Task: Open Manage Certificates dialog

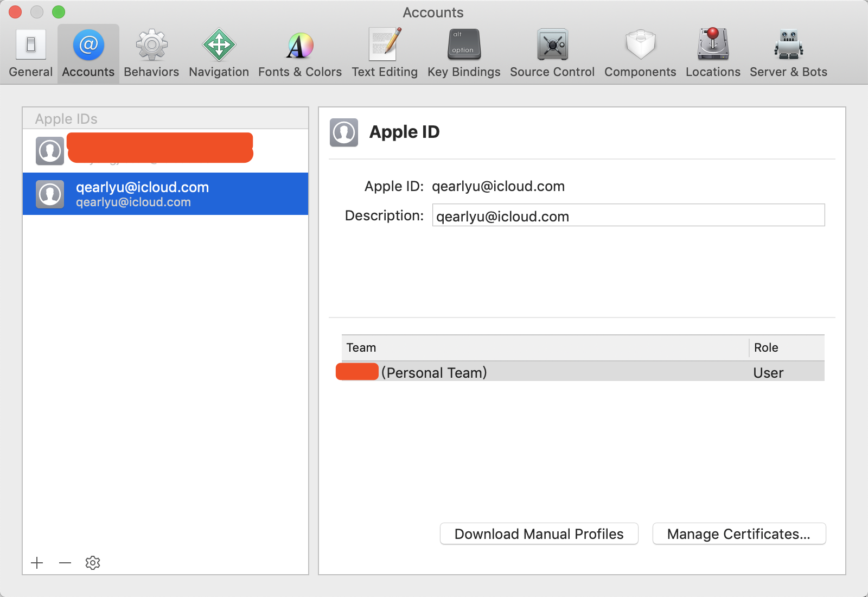Action: tap(739, 534)
